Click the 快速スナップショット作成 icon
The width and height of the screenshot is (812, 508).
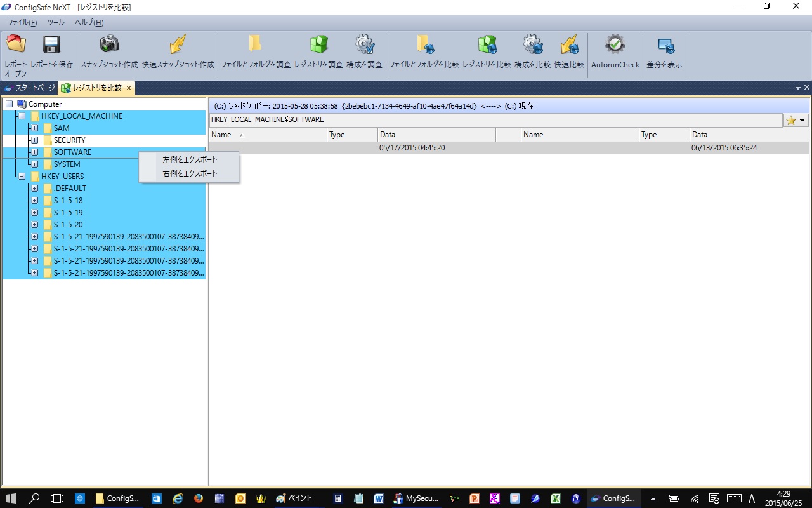click(178, 44)
